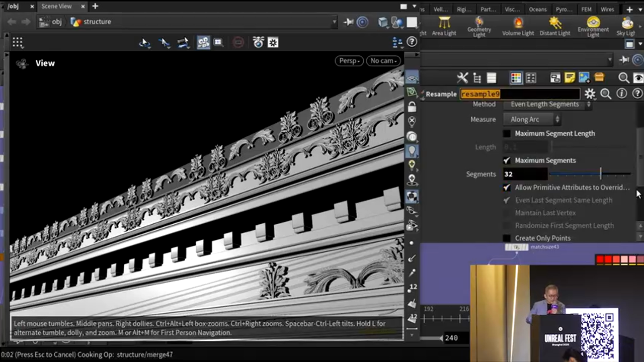
Task: Enable the Maximum Segment Length checkbox
Action: click(x=507, y=134)
